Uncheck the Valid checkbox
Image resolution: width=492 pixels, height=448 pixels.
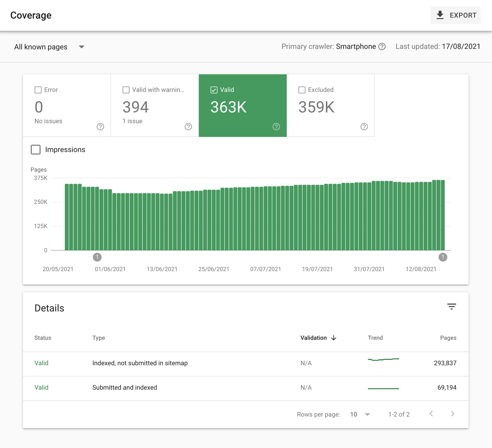tap(214, 90)
